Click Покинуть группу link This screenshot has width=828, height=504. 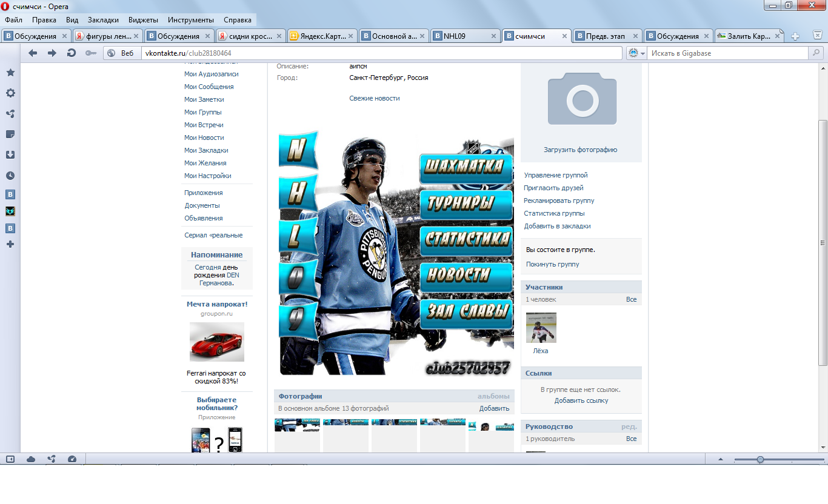point(553,264)
